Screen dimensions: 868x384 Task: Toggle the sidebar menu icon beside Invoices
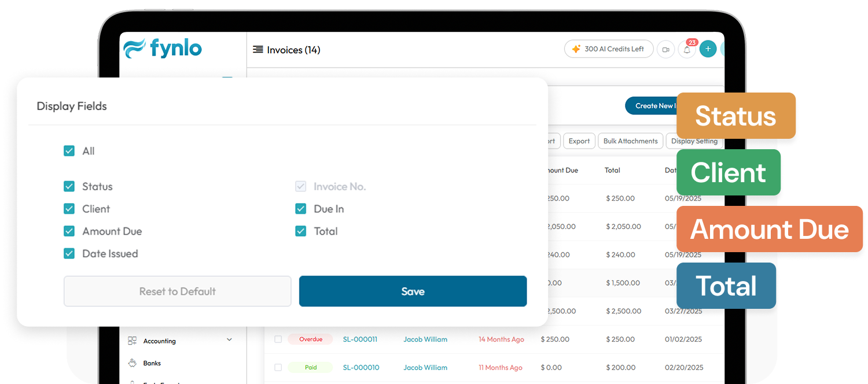point(258,50)
